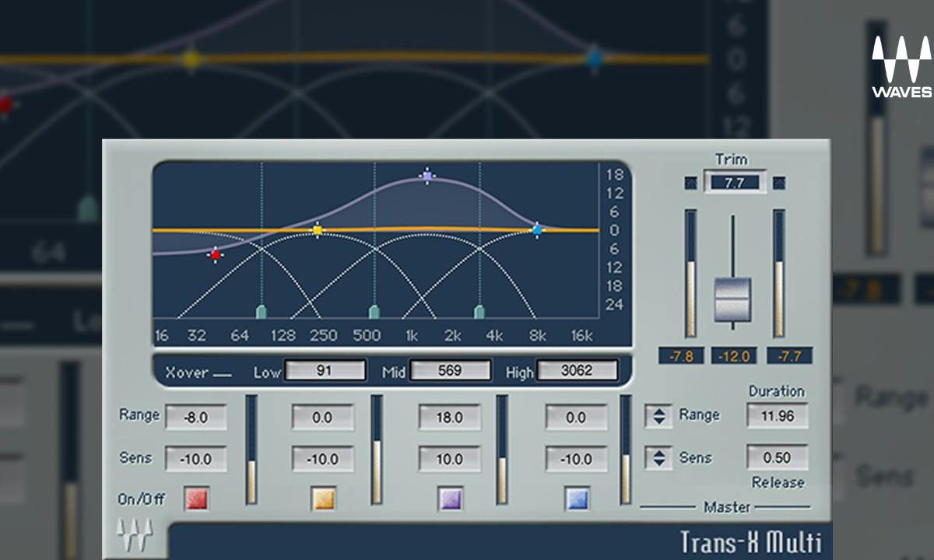Click the Waves logo in the top corner

point(901,68)
